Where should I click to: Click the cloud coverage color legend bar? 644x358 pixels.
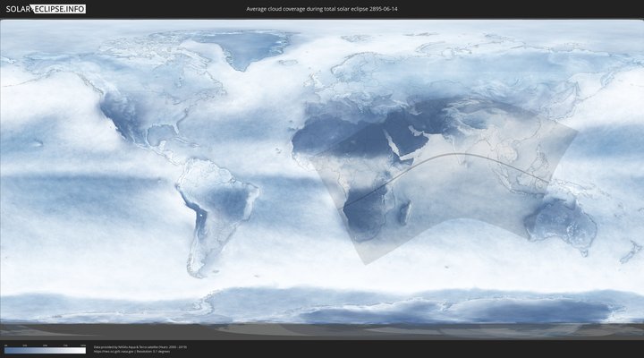click(45, 350)
